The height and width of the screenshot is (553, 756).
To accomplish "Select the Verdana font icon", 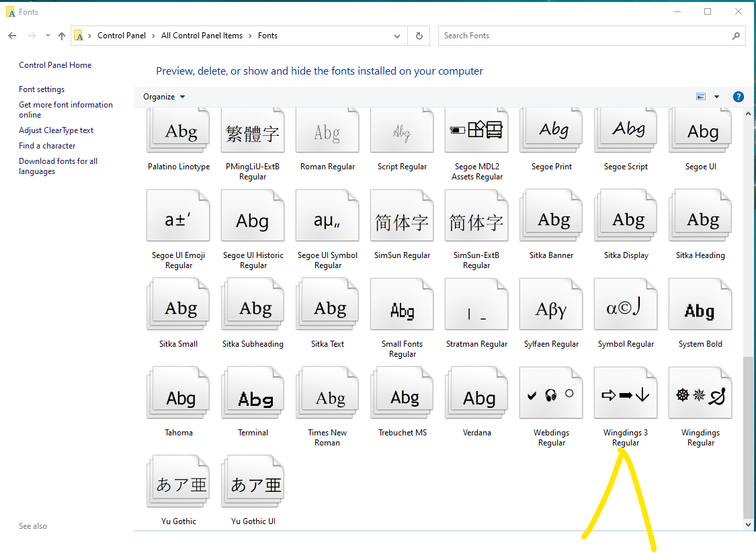I will 477,393.
